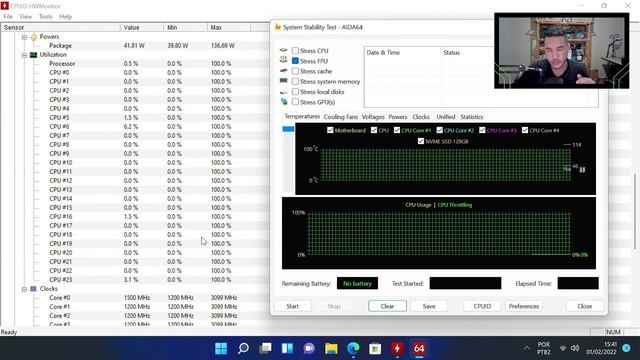Open the Chat app on taskbar

point(309,348)
